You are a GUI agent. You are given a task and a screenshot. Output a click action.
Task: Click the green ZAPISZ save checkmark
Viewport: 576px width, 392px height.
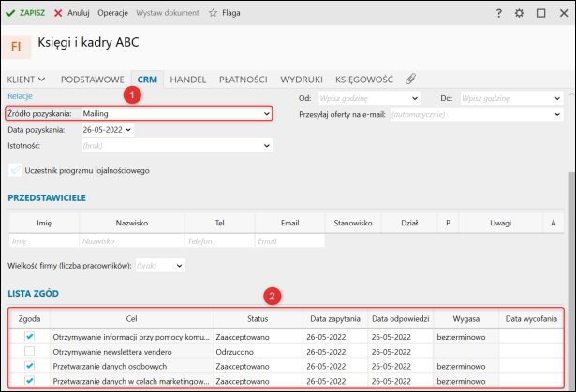point(11,13)
